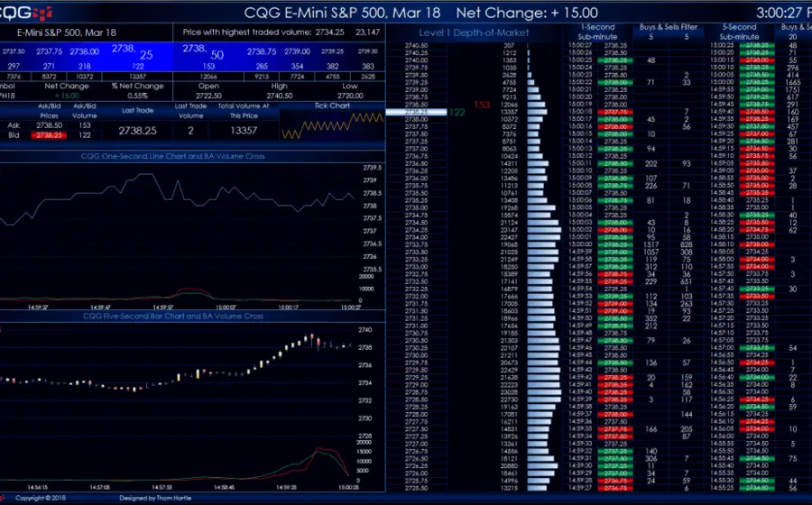This screenshot has height=505, width=812.
Task: Click the red highlighted Bid price 2738.25
Action: pyautogui.click(x=49, y=135)
